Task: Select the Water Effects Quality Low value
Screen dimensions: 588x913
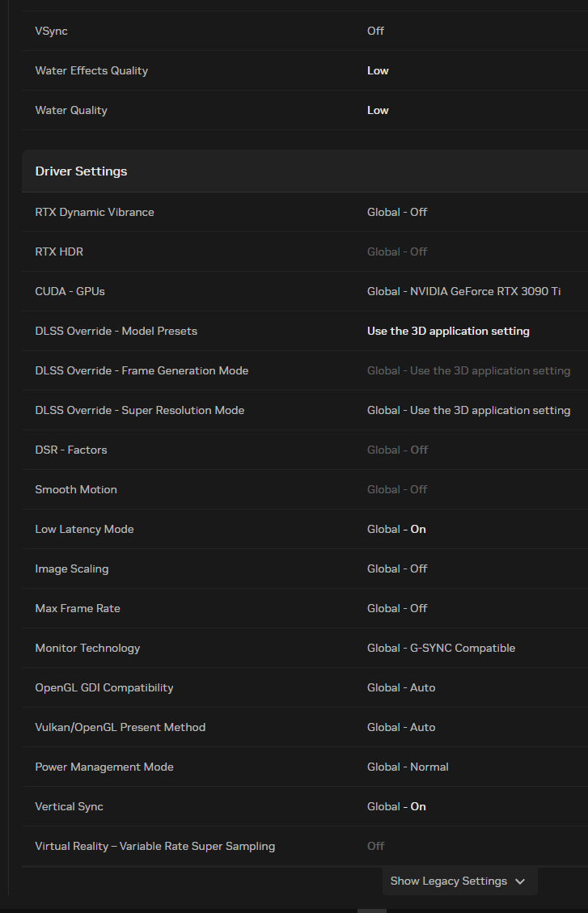Action: point(378,70)
